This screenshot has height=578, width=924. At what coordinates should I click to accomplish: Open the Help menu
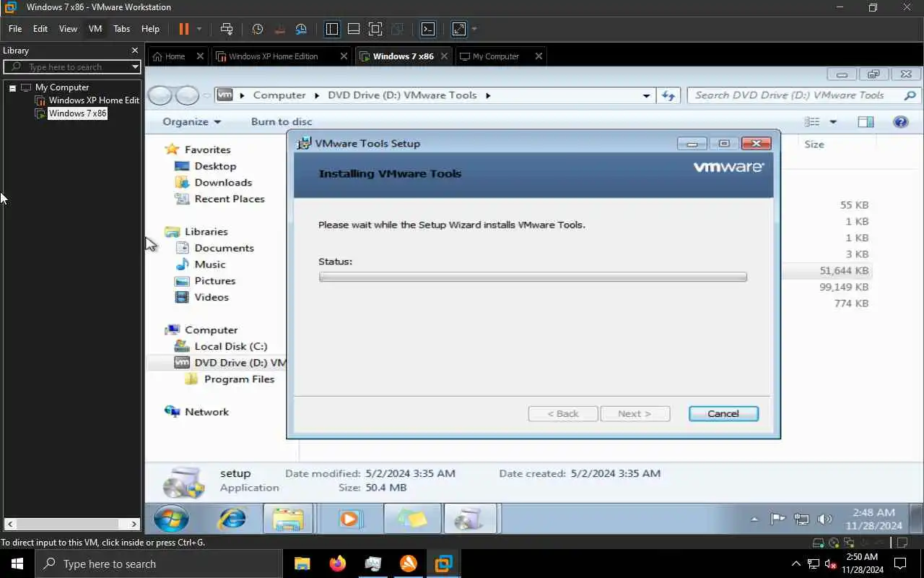pos(150,29)
